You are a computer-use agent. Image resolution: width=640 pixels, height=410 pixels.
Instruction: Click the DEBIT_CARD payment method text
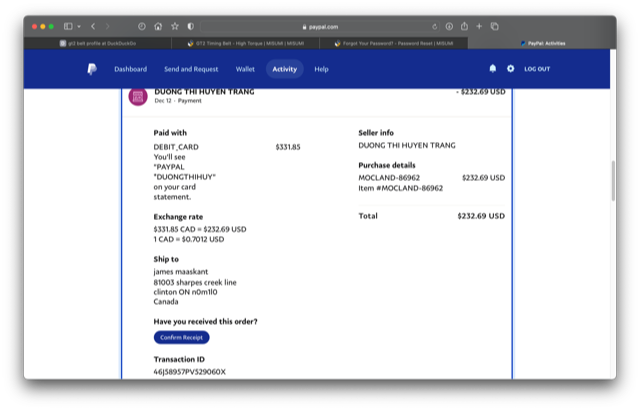176,147
